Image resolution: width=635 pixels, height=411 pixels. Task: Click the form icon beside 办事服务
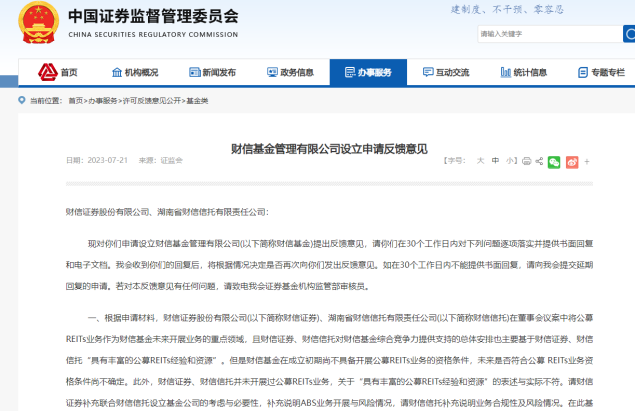click(350, 72)
